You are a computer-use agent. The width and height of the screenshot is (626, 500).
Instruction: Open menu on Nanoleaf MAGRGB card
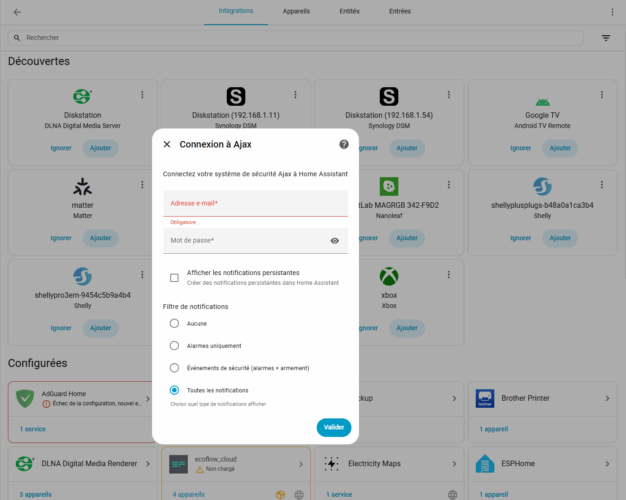[x=449, y=185]
